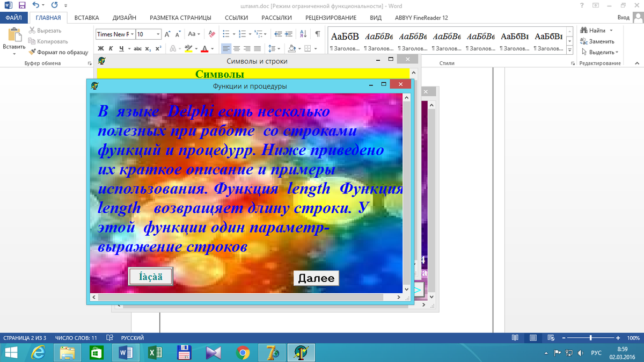Image resolution: width=644 pixels, height=362 pixels.
Task: Open the ВСТАВКА ribbon tab
Action: click(86, 17)
